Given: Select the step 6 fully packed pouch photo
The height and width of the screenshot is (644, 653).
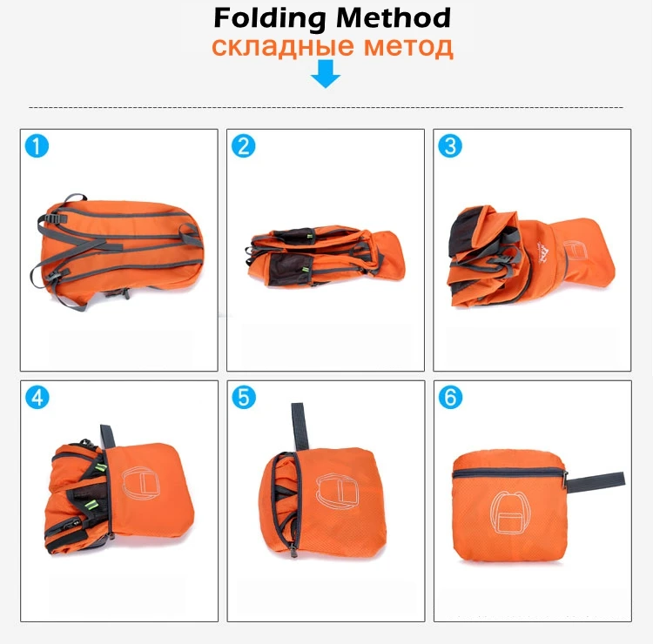Looking at the screenshot, I should tap(538, 505).
